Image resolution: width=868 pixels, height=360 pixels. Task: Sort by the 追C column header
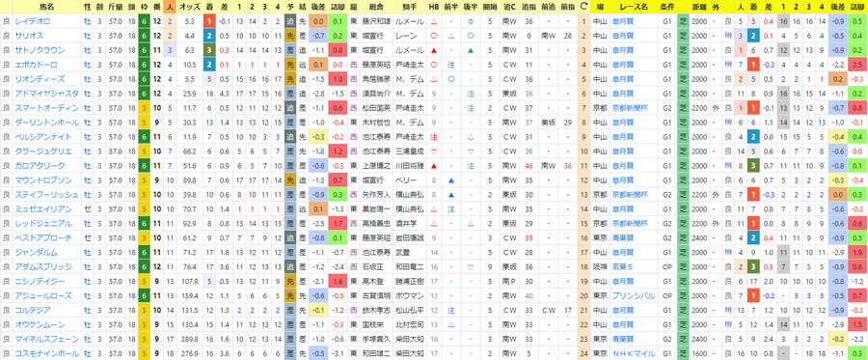[509, 7]
